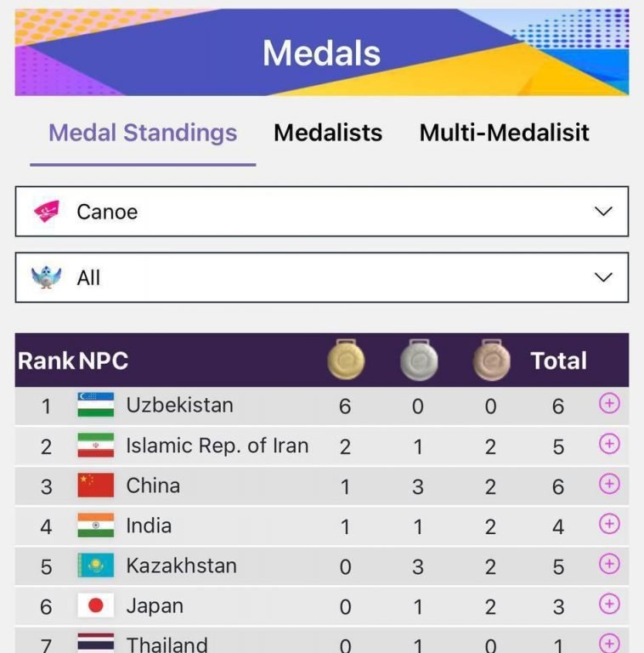Click the bronze medal column icon
This screenshot has height=653, width=644.
(x=491, y=361)
